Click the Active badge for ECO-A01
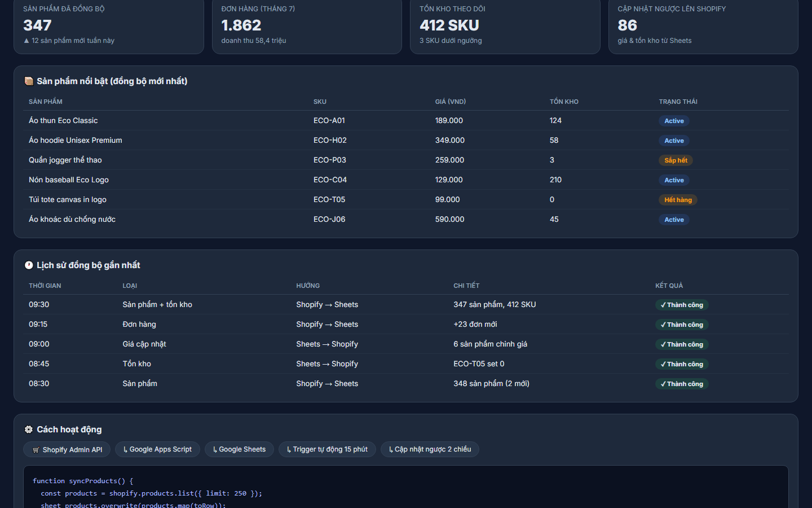 (674, 121)
